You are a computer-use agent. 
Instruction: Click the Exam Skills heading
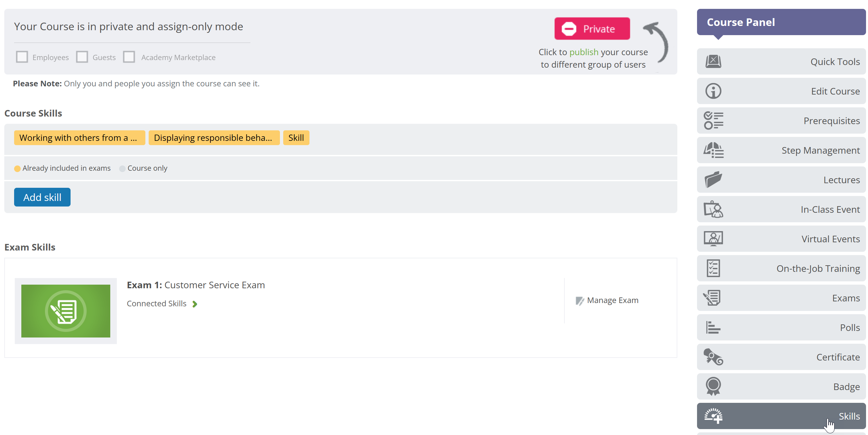pos(30,247)
